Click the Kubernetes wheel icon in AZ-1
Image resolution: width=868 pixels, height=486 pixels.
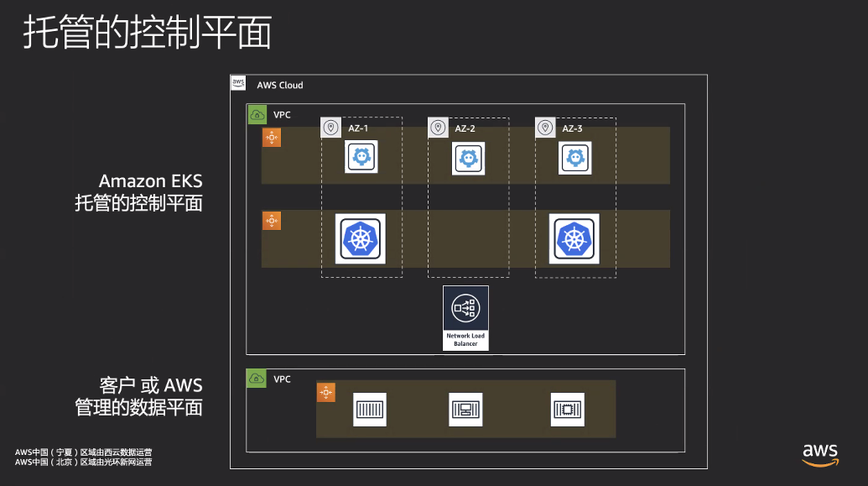point(361,239)
